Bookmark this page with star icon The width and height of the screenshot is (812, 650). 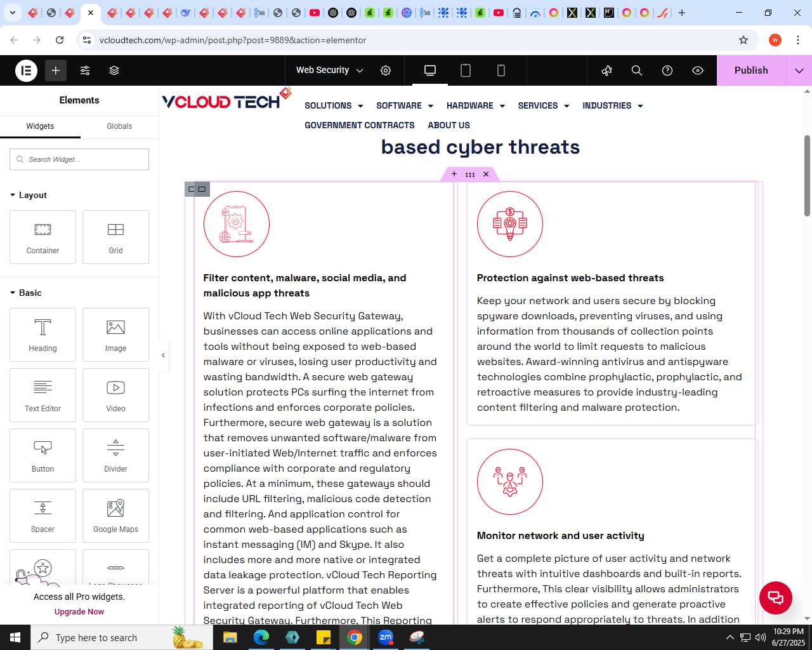tap(743, 40)
